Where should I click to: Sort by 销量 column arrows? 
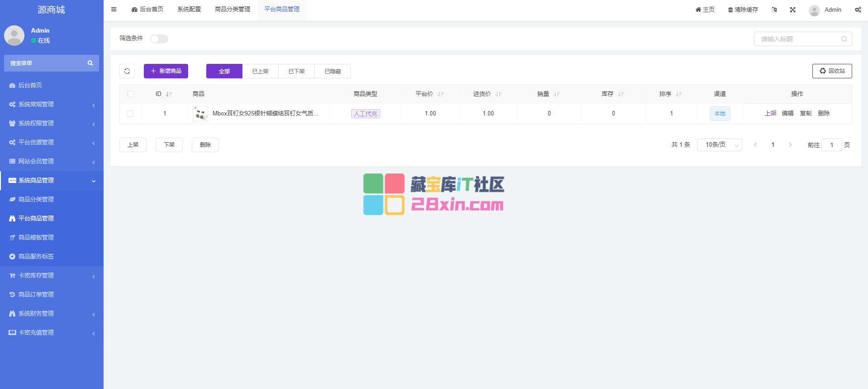(556, 94)
